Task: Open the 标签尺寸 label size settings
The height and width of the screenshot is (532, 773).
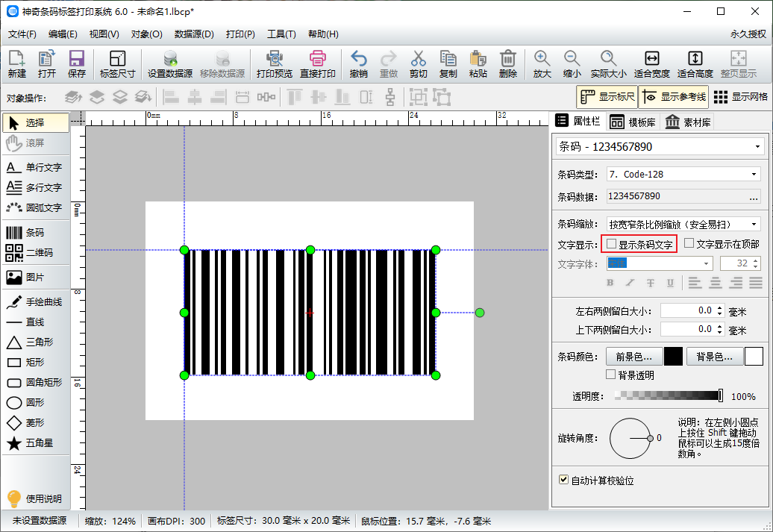Action: tap(117, 64)
